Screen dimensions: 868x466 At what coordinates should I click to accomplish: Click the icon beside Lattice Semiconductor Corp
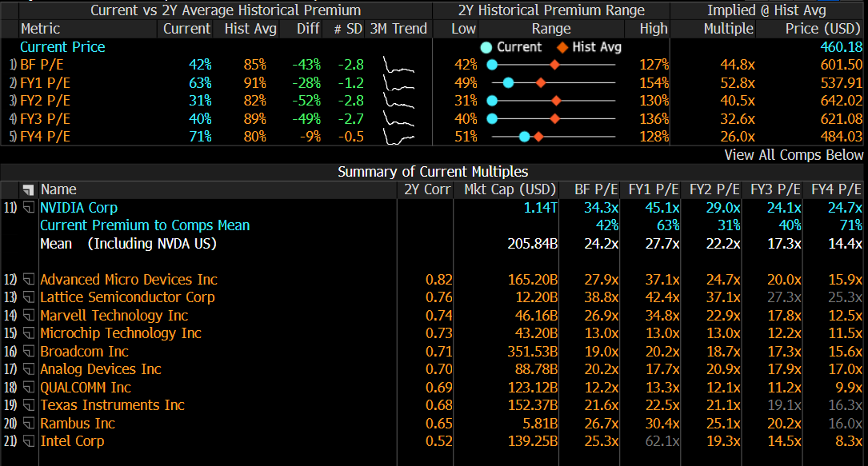(29, 297)
